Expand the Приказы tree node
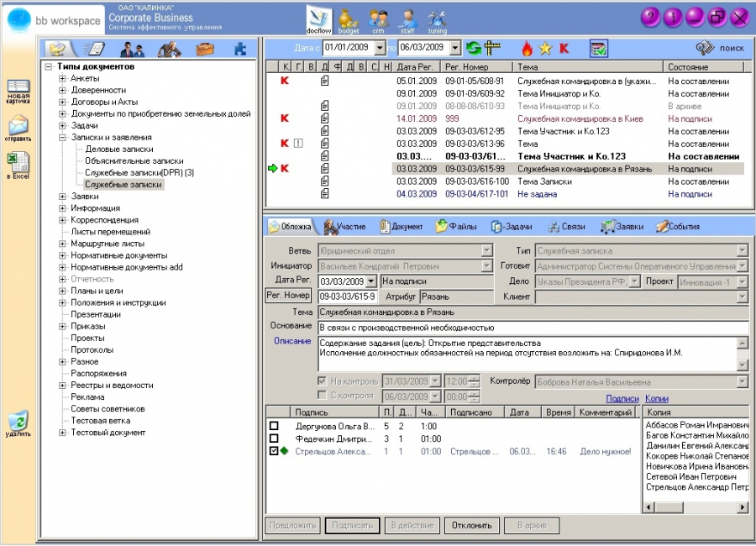Image resolution: width=756 pixels, height=546 pixels. [x=62, y=326]
